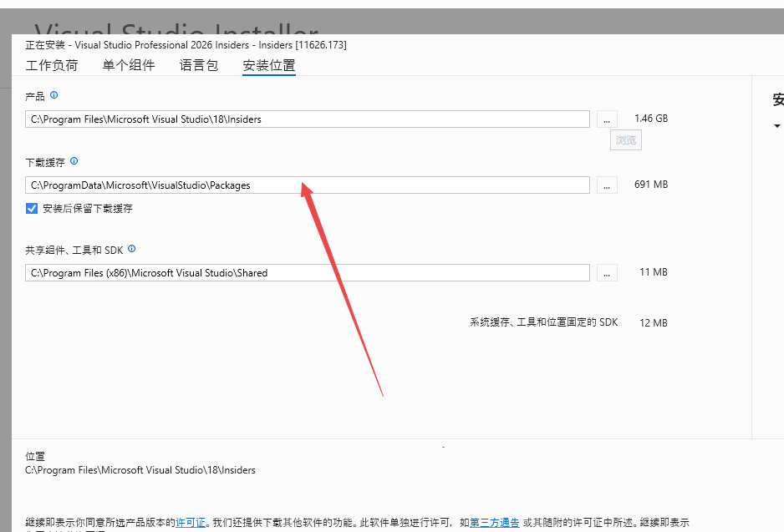Click the 安 heading in the right panel
The image size is (784, 532).
click(777, 99)
